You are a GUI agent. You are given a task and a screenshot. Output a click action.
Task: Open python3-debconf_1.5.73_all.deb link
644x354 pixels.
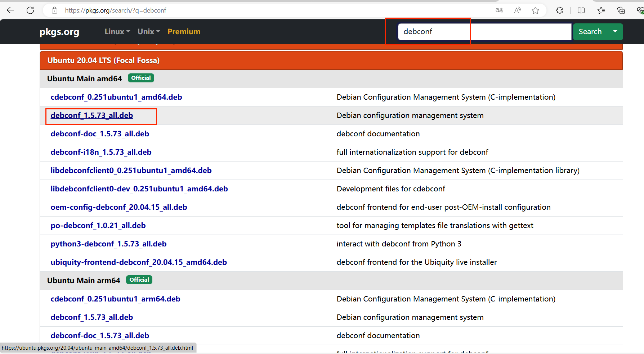click(108, 244)
